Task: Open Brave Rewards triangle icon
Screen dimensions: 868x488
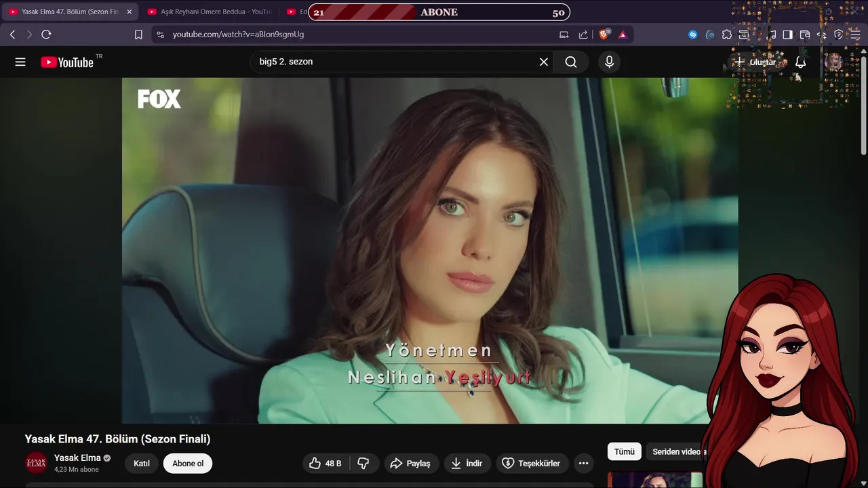Action: 623,34
